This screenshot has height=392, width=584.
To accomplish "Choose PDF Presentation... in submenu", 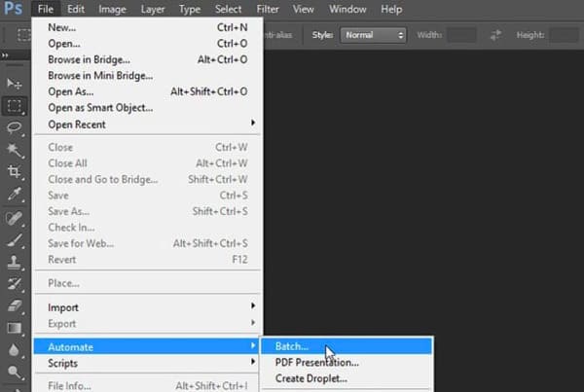I will (x=347, y=362).
